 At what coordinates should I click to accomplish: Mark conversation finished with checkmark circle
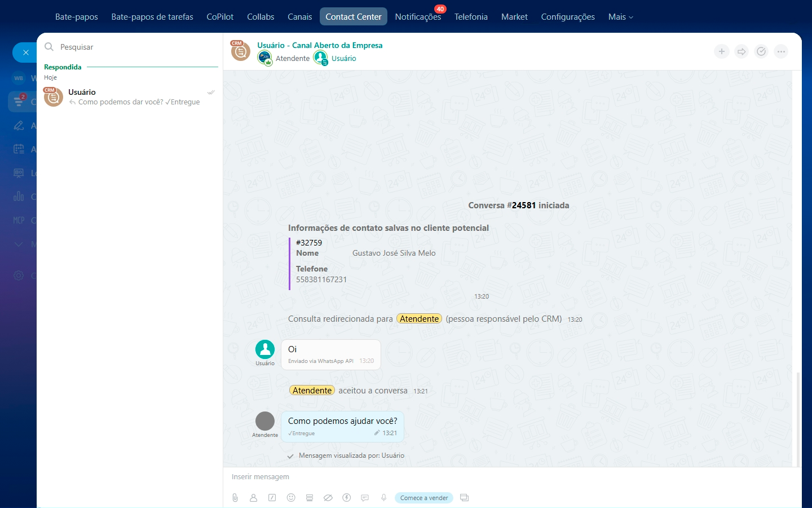click(x=761, y=51)
